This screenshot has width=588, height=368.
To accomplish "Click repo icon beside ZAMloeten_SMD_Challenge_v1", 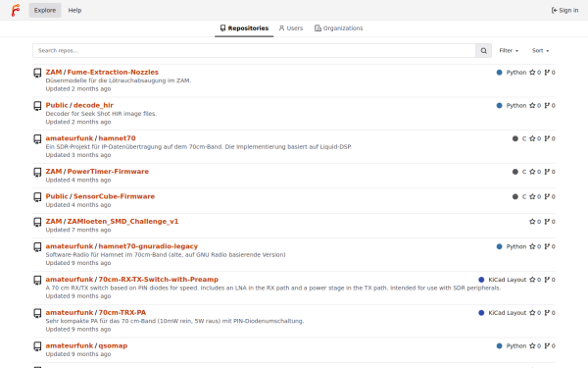I will (37, 222).
